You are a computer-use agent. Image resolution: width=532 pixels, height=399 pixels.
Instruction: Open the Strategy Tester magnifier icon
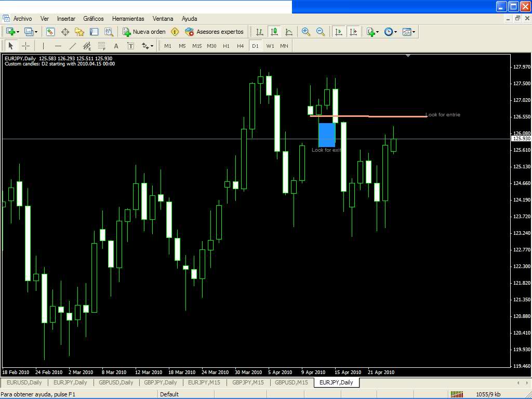coord(109,32)
